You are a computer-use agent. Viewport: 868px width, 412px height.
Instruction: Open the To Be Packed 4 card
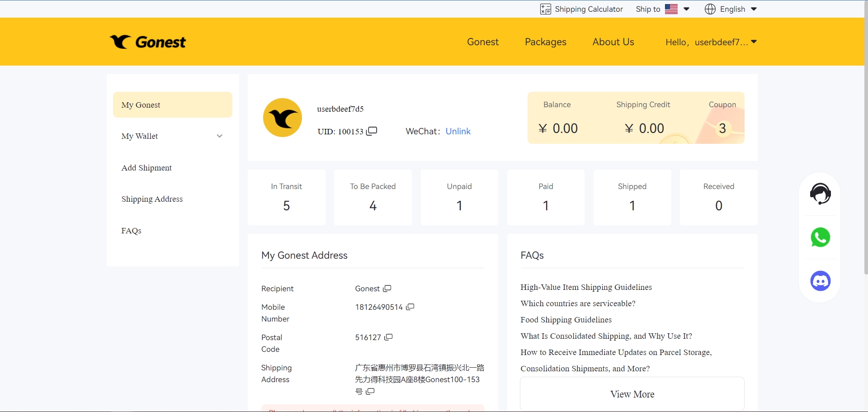[373, 197]
